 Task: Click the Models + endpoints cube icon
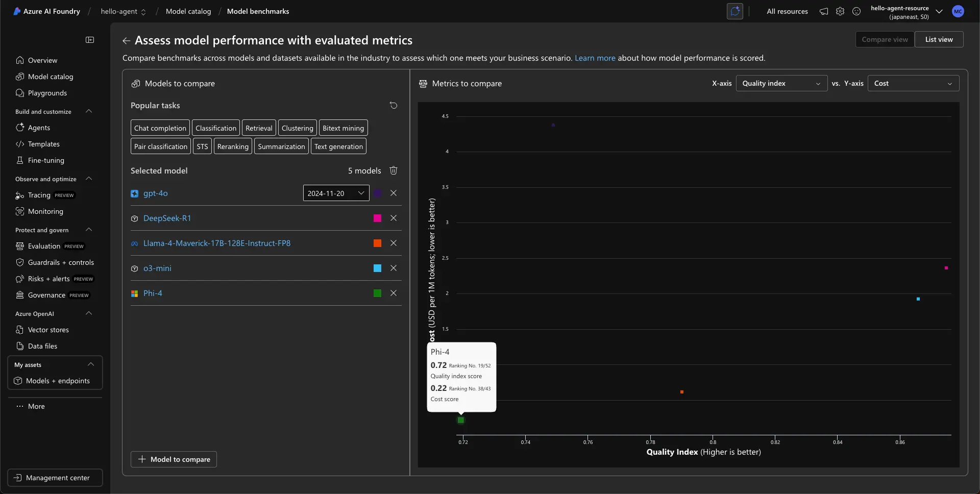tap(18, 381)
